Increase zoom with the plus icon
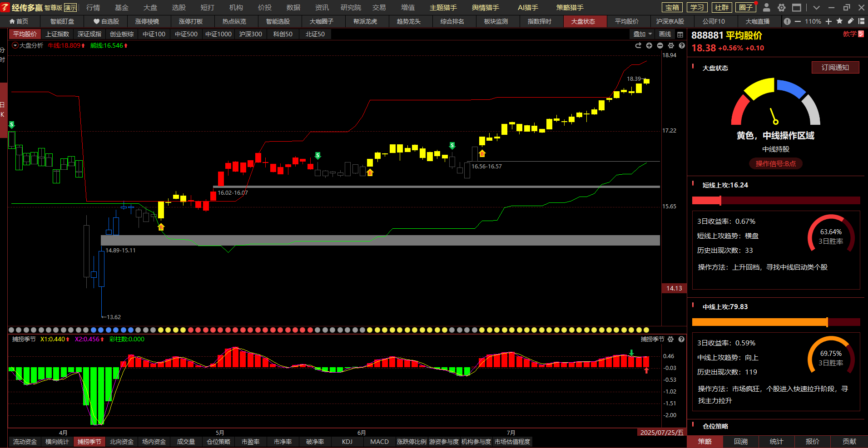 [x=828, y=21]
